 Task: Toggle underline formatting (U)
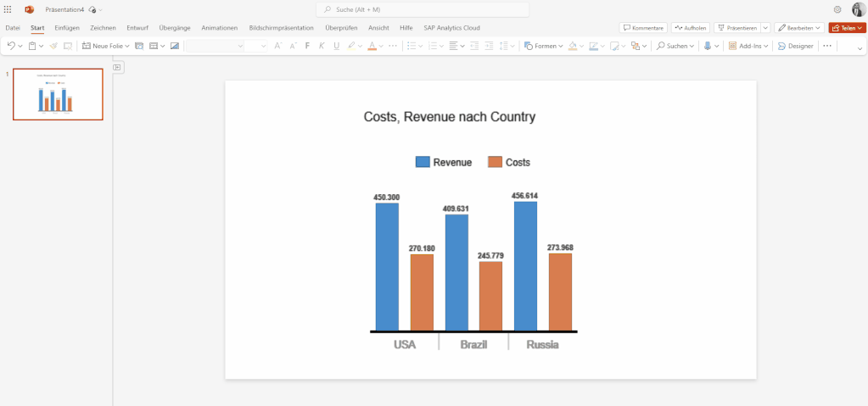[x=336, y=46]
